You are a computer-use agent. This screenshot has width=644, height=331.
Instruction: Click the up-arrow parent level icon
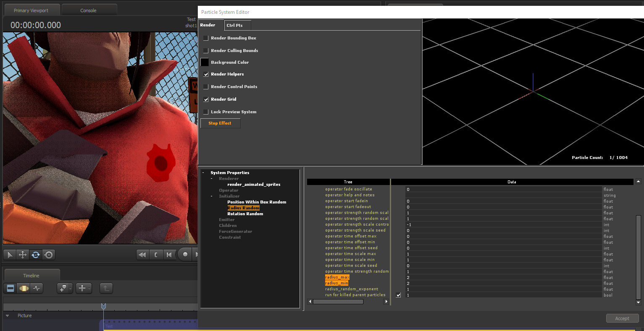106,288
